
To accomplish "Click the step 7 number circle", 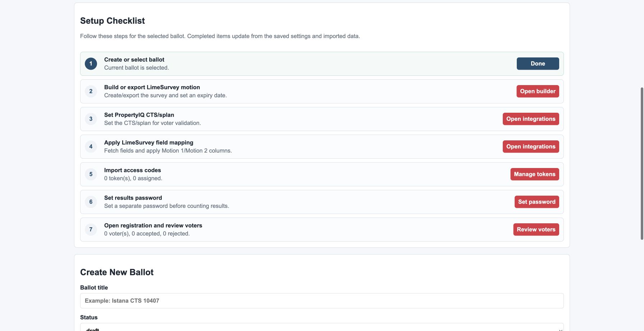I will tap(91, 229).
